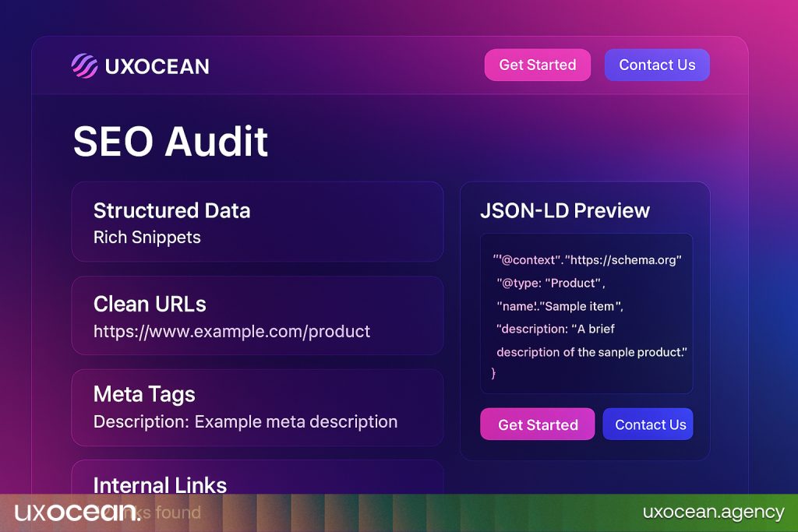Open the Structured Data card
Viewport: 798px width, 532px height.
(257, 222)
